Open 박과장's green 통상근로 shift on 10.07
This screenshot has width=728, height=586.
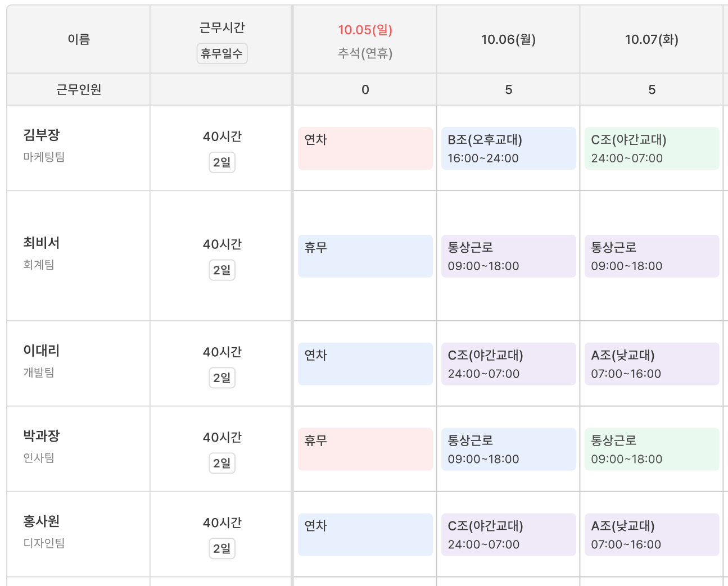[x=652, y=449]
